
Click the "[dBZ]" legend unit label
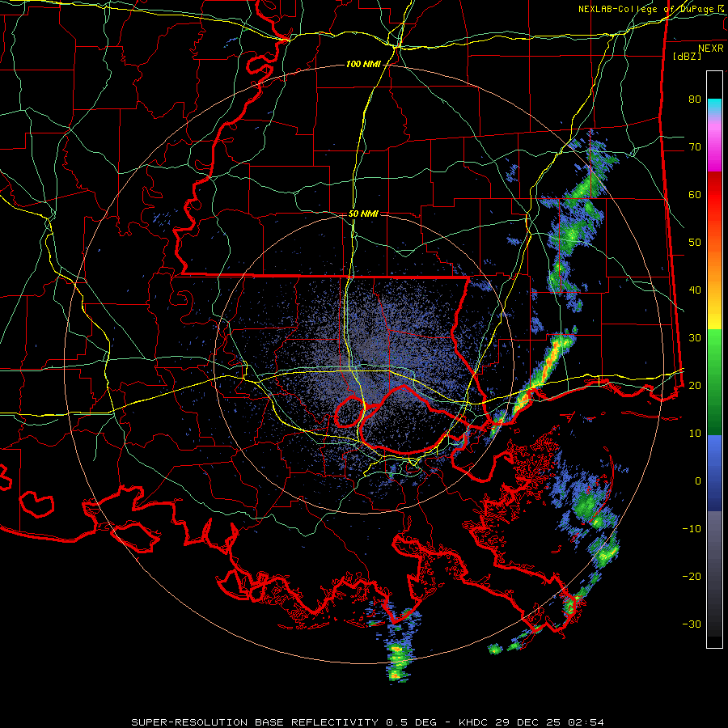687,57
